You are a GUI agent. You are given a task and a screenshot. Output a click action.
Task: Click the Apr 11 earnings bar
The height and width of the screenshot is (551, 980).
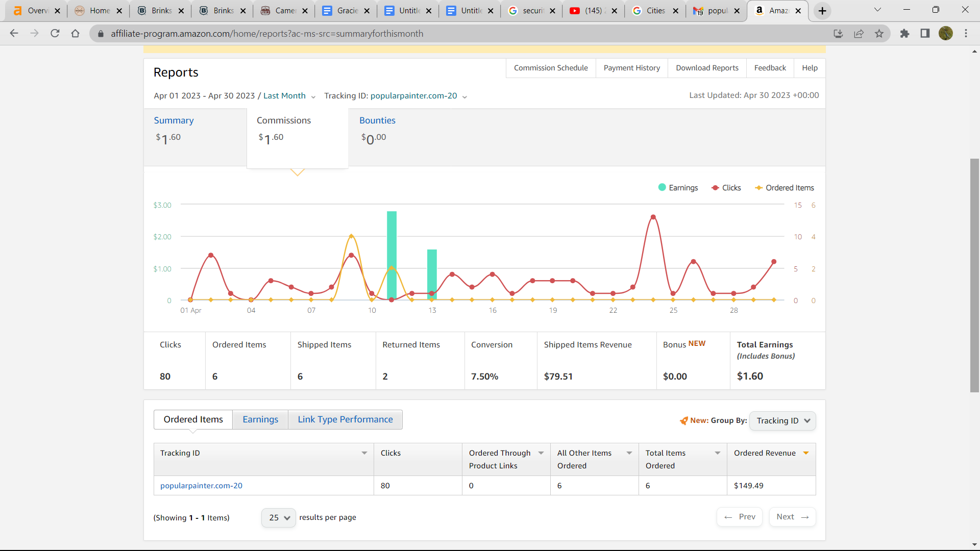[x=391, y=256]
